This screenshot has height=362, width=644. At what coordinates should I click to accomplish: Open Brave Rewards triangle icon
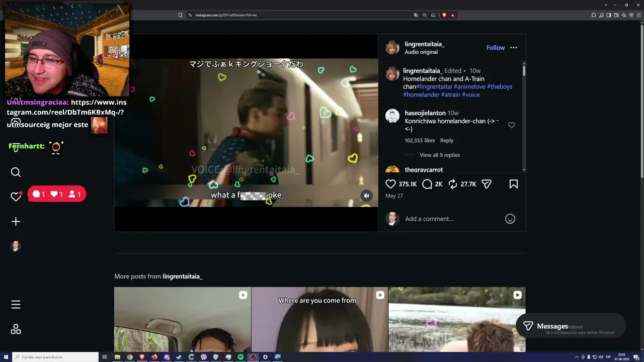pyautogui.click(x=452, y=15)
